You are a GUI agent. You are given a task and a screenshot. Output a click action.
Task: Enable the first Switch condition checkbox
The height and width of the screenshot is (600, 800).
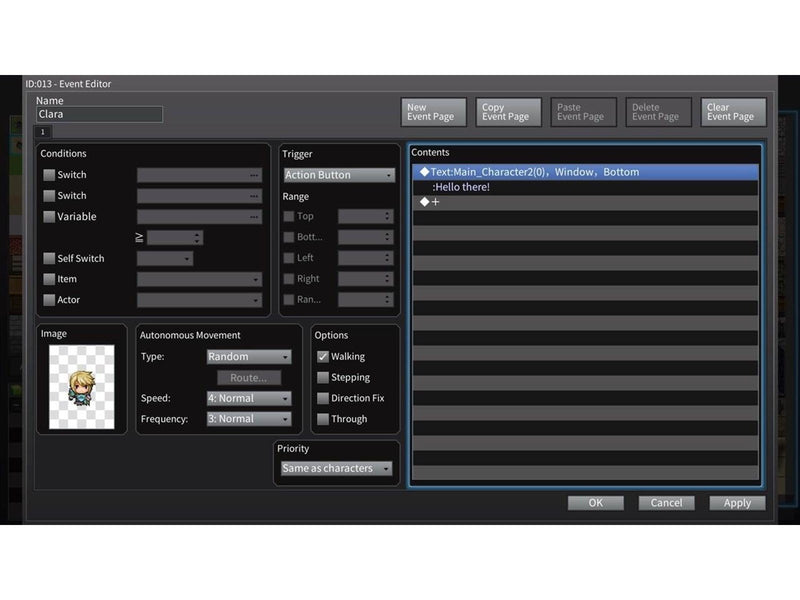tap(49, 175)
